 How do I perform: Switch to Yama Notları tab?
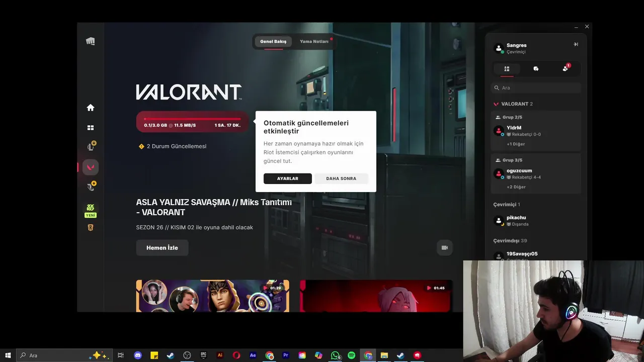314,41
